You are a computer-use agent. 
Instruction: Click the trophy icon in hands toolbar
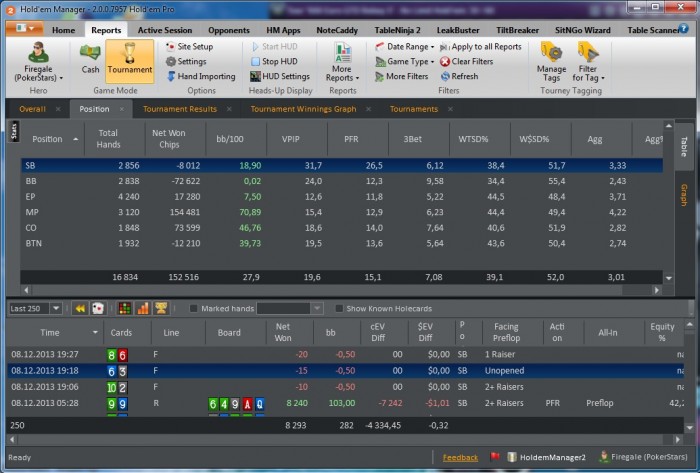(x=161, y=308)
